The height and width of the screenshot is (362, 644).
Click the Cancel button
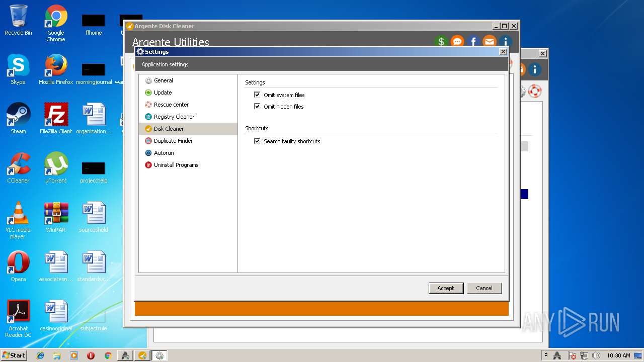click(x=484, y=288)
